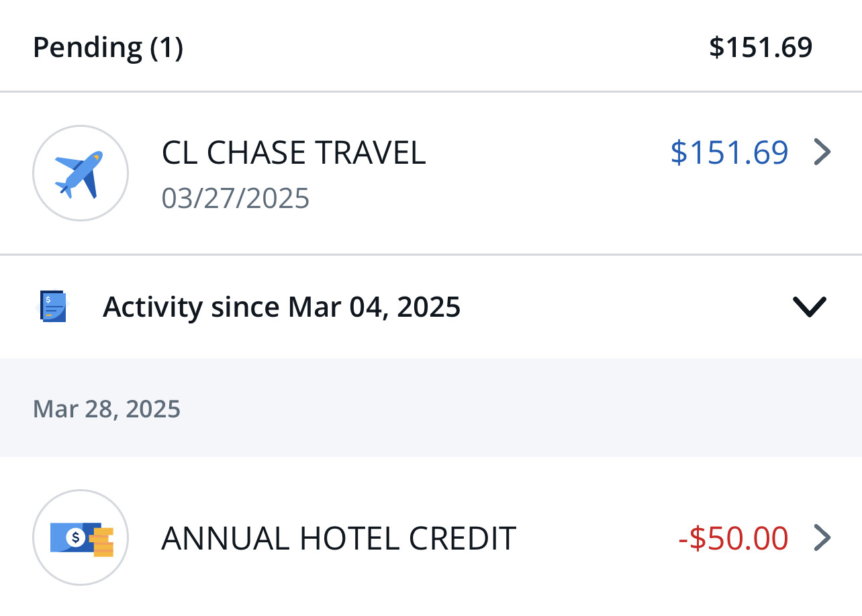Click the dollar bill icon on ANNUAL HOTEL CREDIT

tap(70, 535)
